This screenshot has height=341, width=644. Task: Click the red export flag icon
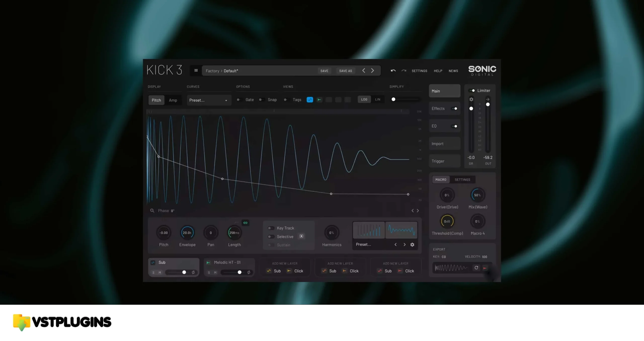(485, 268)
